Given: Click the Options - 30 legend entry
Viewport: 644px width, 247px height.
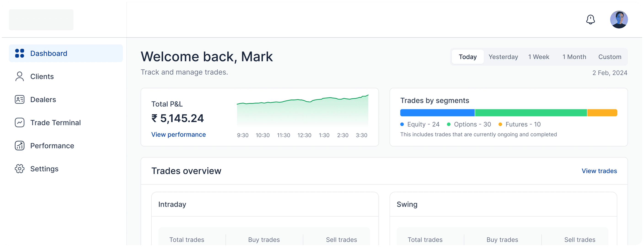Looking at the screenshot, I should [469, 124].
